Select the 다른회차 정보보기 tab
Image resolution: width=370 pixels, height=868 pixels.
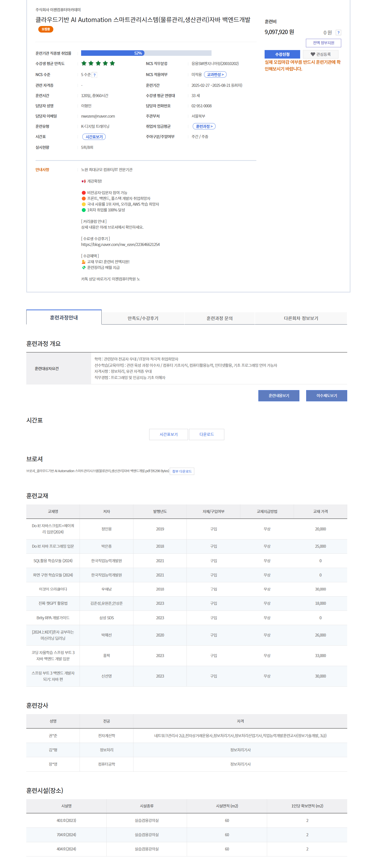coord(301,318)
